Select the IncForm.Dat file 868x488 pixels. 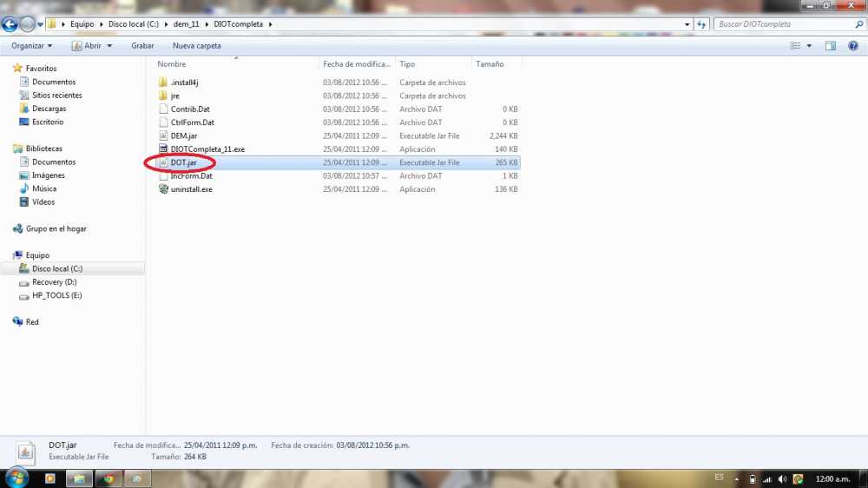coord(192,175)
